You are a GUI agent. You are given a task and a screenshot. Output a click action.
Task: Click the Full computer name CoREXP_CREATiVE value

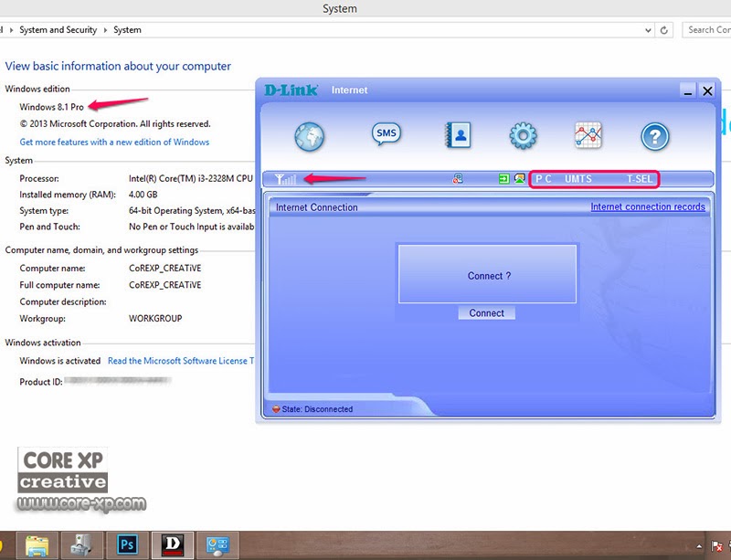tap(165, 285)
